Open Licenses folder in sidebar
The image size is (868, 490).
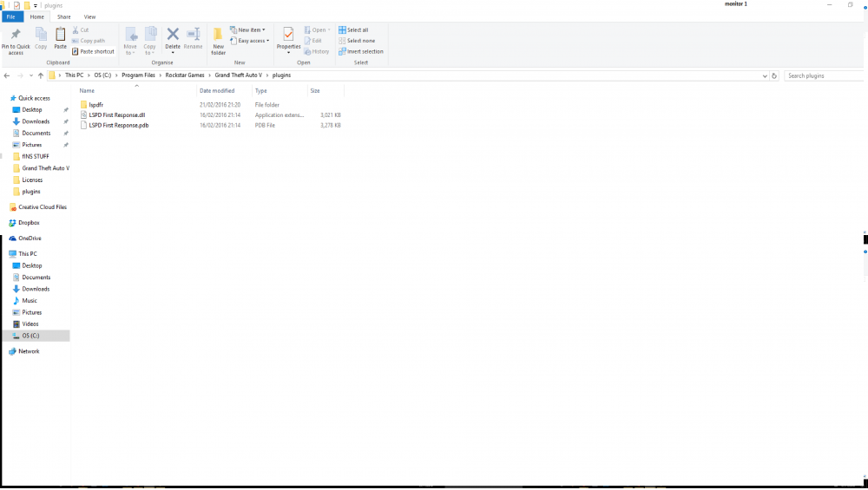pyautogui.click(x=32, y=180)
